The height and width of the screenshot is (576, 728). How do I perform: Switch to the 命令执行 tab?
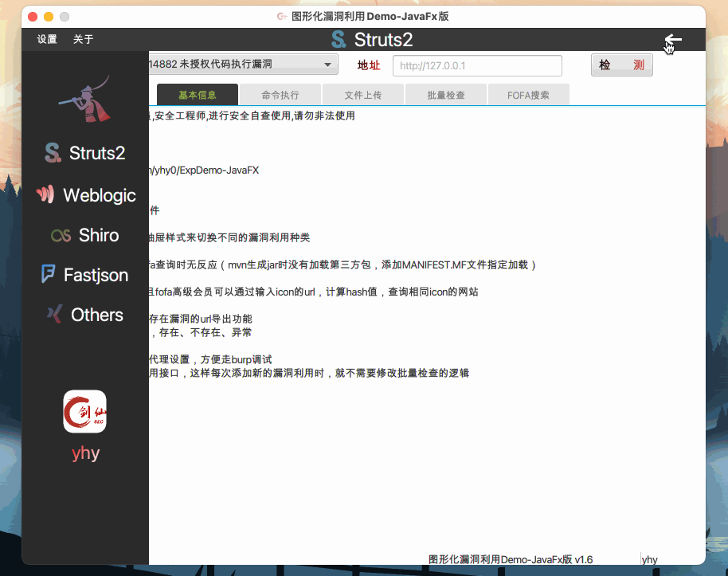pyautogui.click(x=280, y=95)
